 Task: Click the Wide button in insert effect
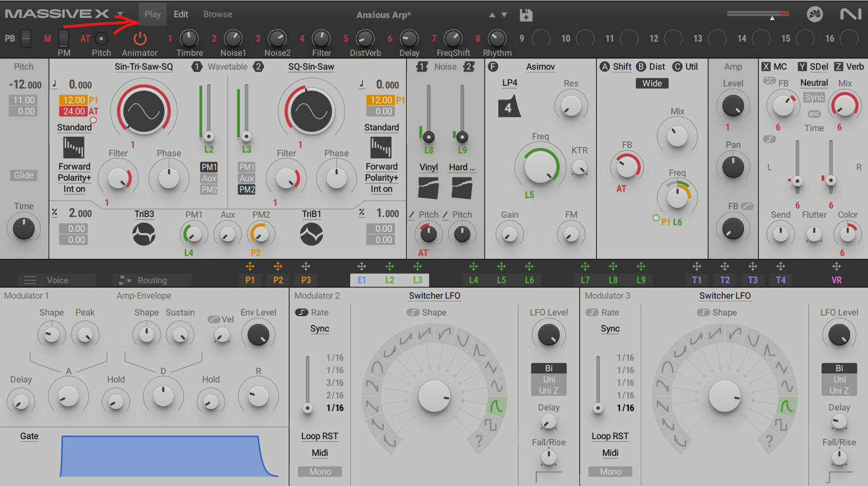[652, 83]
